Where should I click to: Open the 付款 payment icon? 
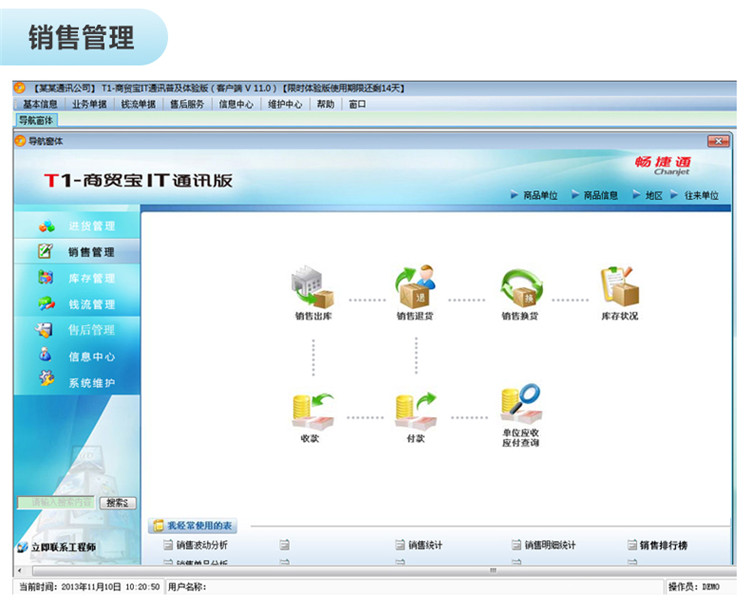click(416, 411)
